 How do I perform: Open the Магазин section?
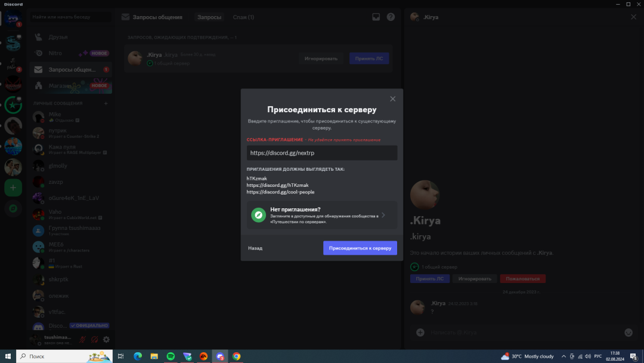click(70, 85)
